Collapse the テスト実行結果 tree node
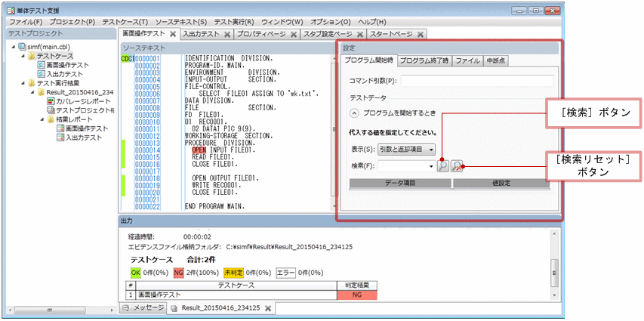 coord(23,83)
